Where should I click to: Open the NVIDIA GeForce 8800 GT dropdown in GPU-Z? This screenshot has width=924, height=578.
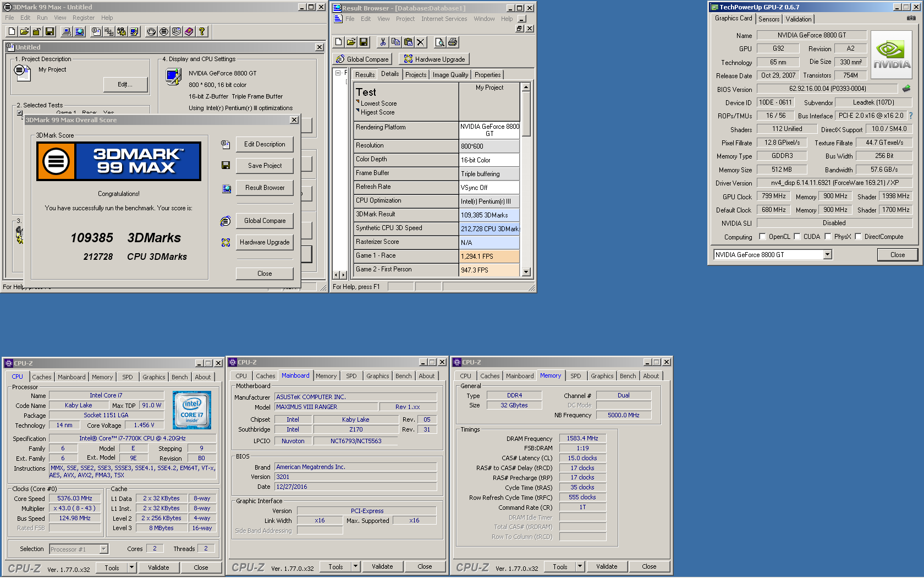827,254
